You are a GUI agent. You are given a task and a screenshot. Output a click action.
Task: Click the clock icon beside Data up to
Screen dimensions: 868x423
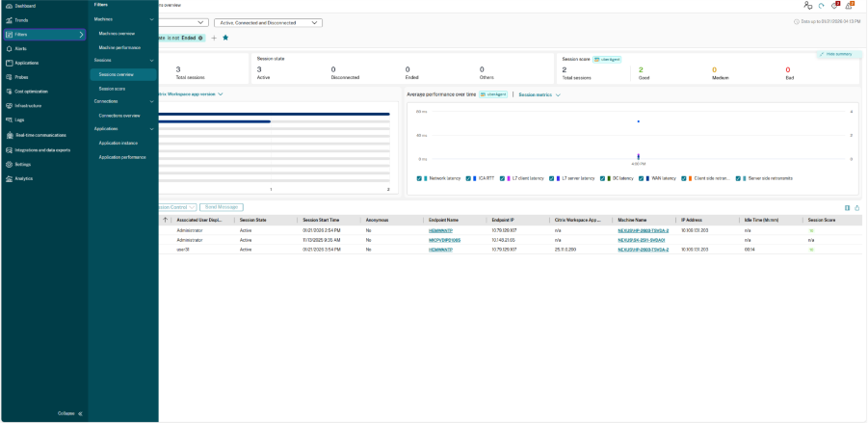797,21
